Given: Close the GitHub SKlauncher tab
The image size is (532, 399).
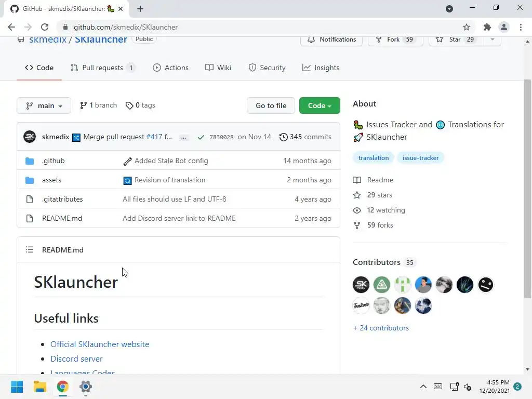Looking at the screenshot, I should 121,9.
